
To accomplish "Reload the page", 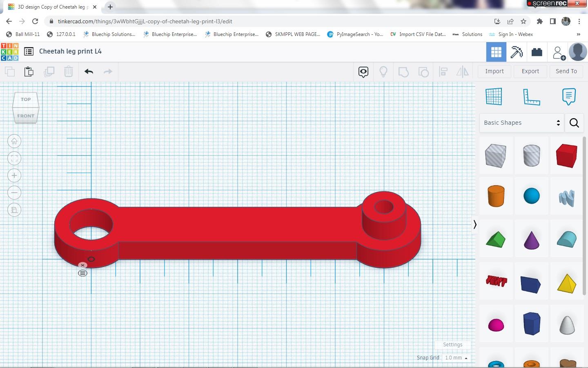I will (35, 21).
